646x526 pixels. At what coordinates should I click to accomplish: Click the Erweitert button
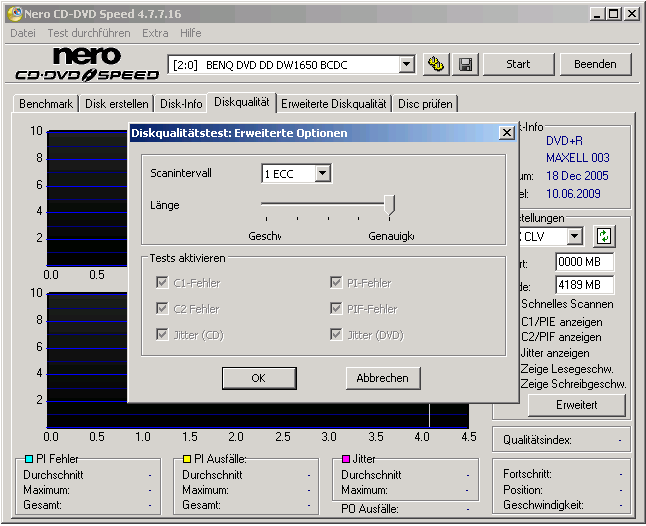coord(576,405)
